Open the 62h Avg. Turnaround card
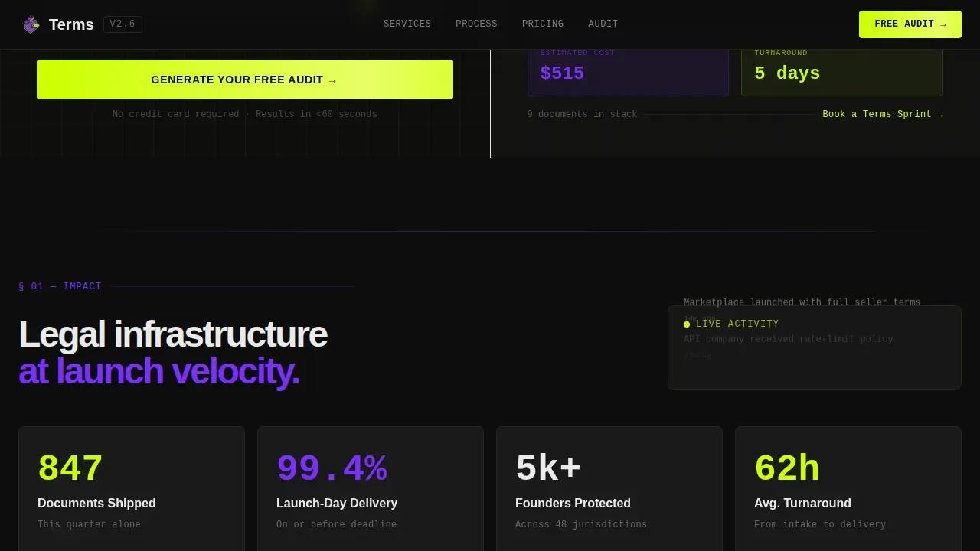Viewport: 980px width, 551px height. click(x=848, y=489)
